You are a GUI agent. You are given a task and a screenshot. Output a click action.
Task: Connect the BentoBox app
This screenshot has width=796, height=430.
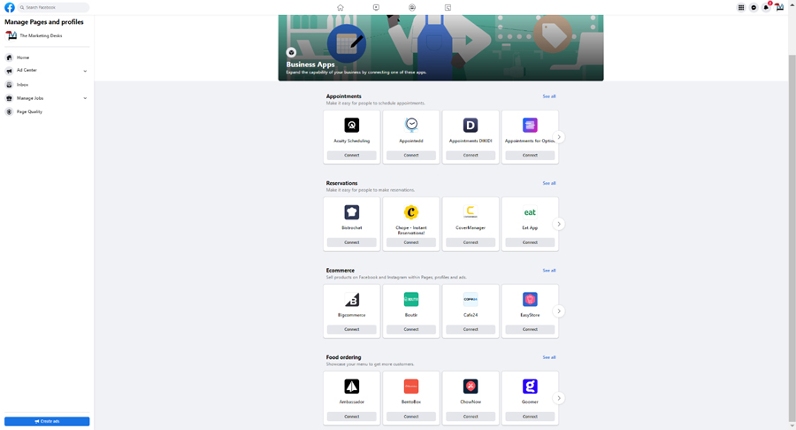point(411,417)
